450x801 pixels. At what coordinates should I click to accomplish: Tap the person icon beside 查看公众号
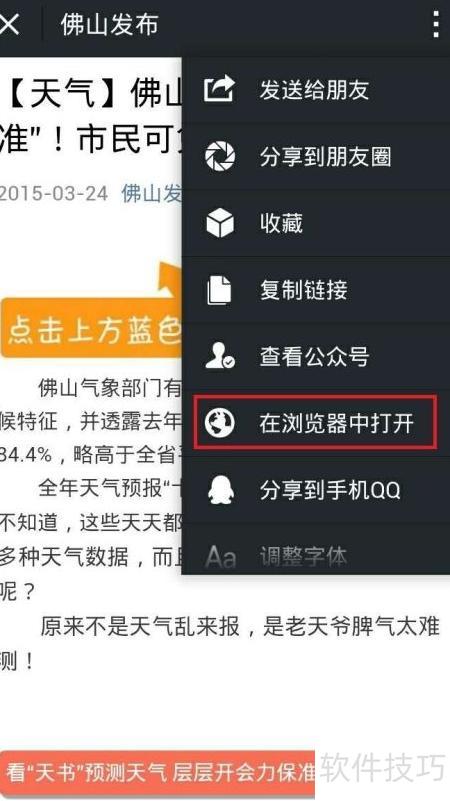coord(220,356)
